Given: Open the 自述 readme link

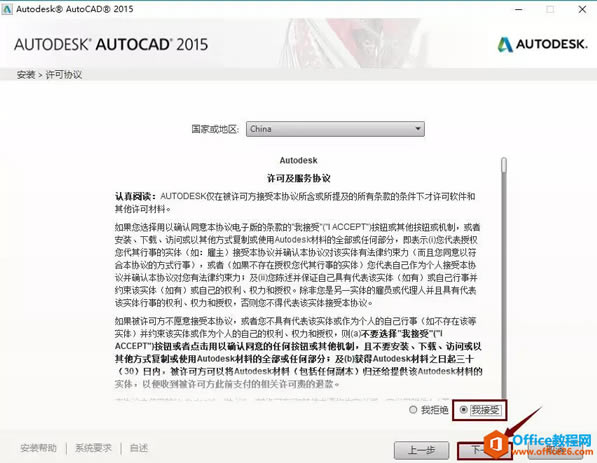Looking at the screenshot, I should [139, 448].
